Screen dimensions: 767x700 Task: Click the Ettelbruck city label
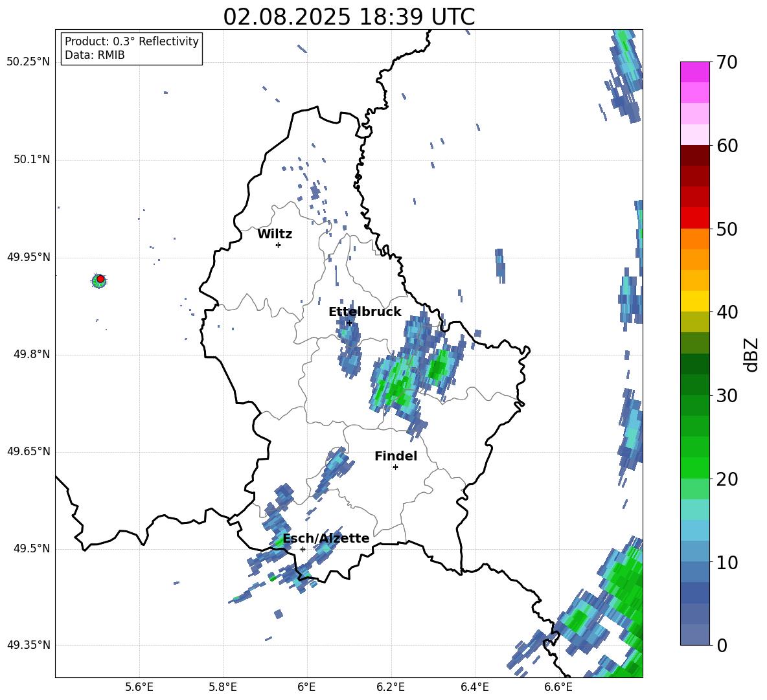tap(365, 312)
